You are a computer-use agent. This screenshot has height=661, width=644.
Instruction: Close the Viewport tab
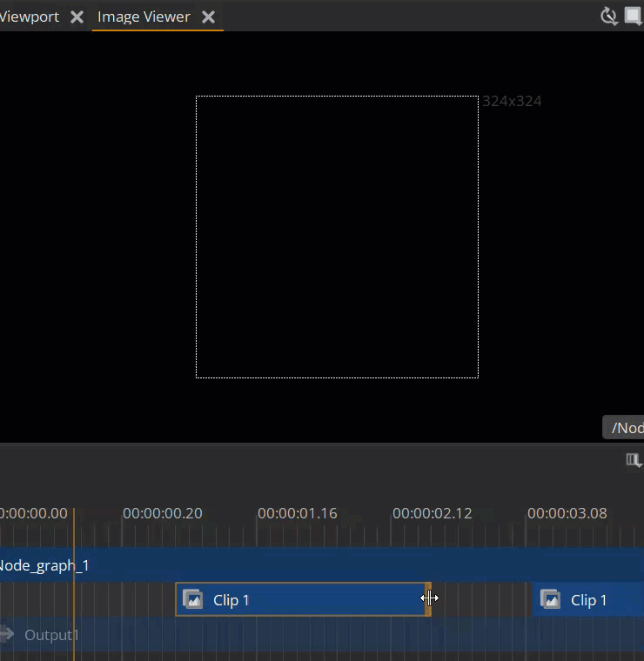click(77, 17)
